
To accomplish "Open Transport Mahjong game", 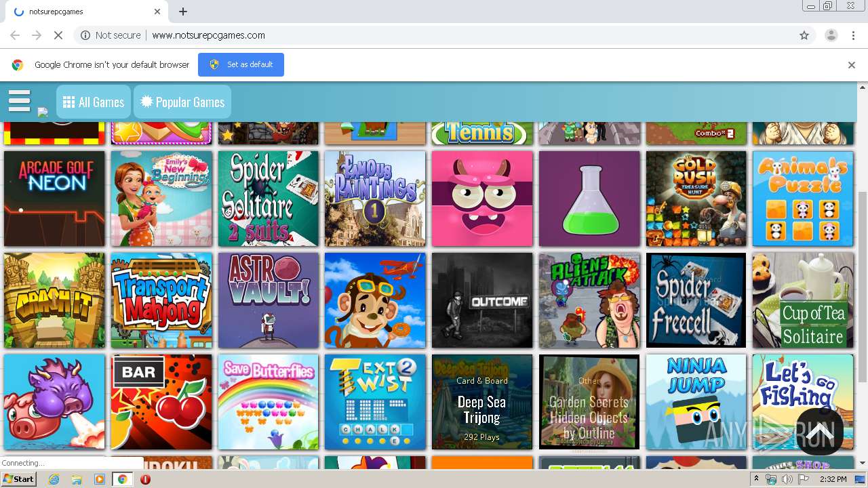I will 161,300.
